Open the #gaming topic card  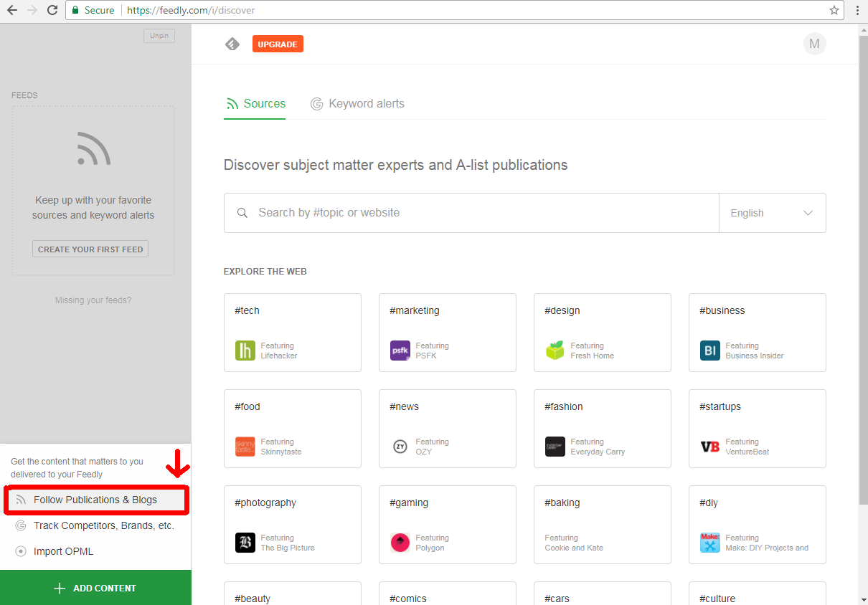448,525
